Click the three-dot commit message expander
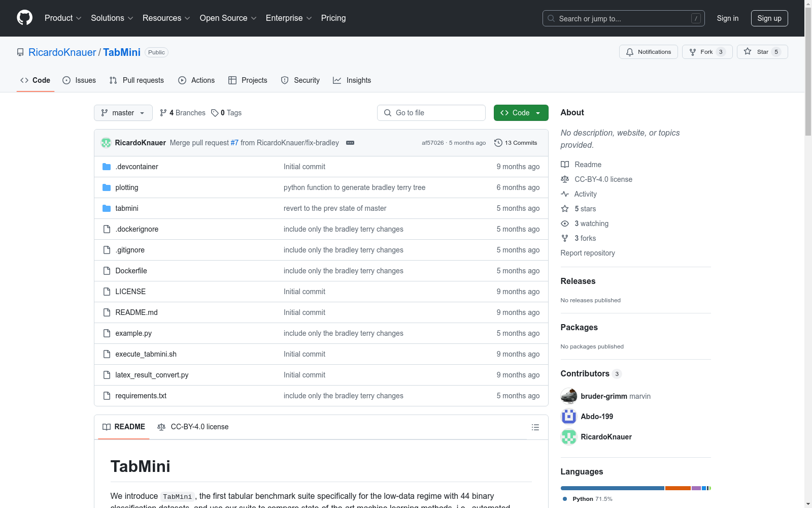Viewport: 812px width, 508px height. tap(350, 143)
